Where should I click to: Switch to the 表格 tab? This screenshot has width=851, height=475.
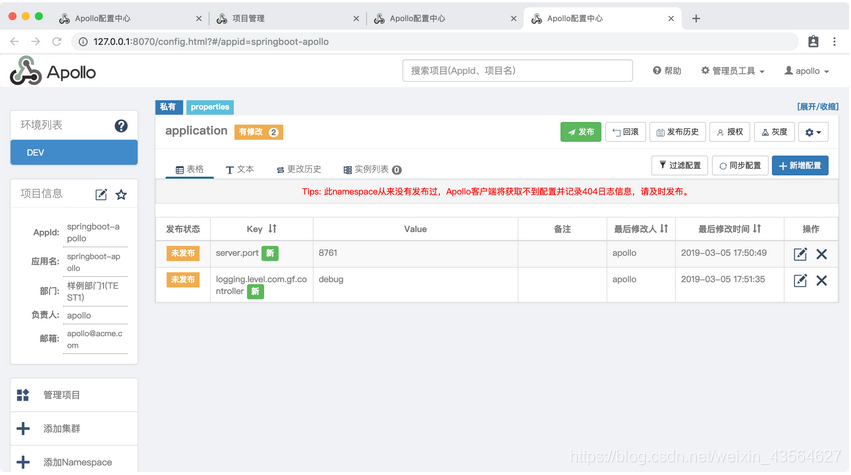pyautogui.click(x=189, y=169)
